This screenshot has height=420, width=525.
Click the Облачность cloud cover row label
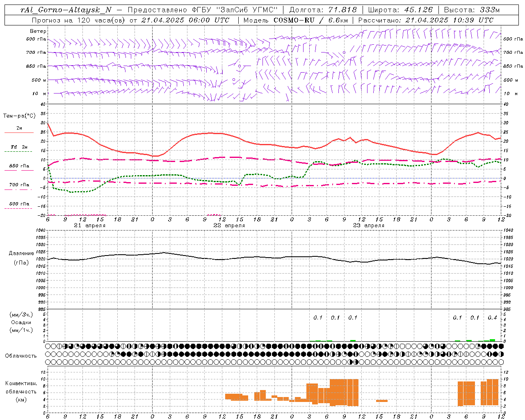click(21, 356)
